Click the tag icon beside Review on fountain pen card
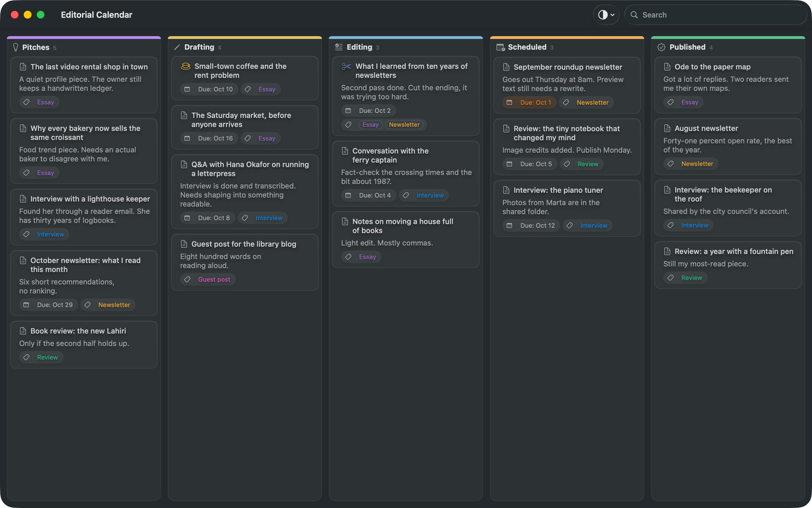The width and height of the screenshot is (812, 508). click(x=670, y=278)
